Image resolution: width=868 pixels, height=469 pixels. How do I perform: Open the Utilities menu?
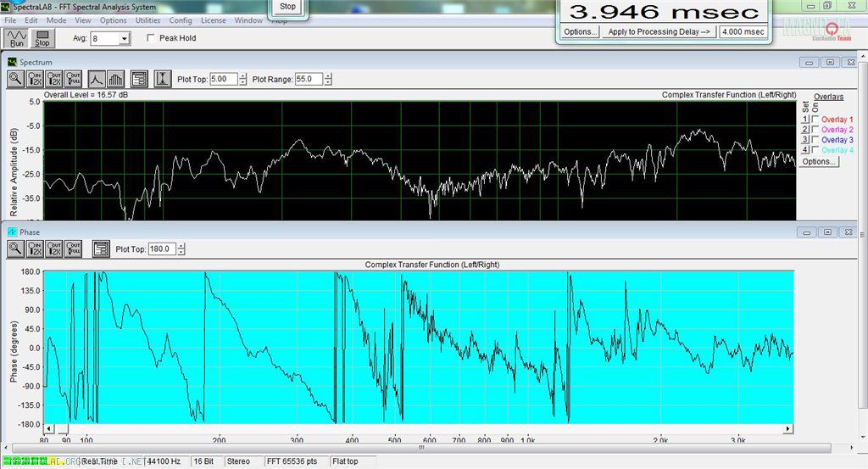click(147, 20)
